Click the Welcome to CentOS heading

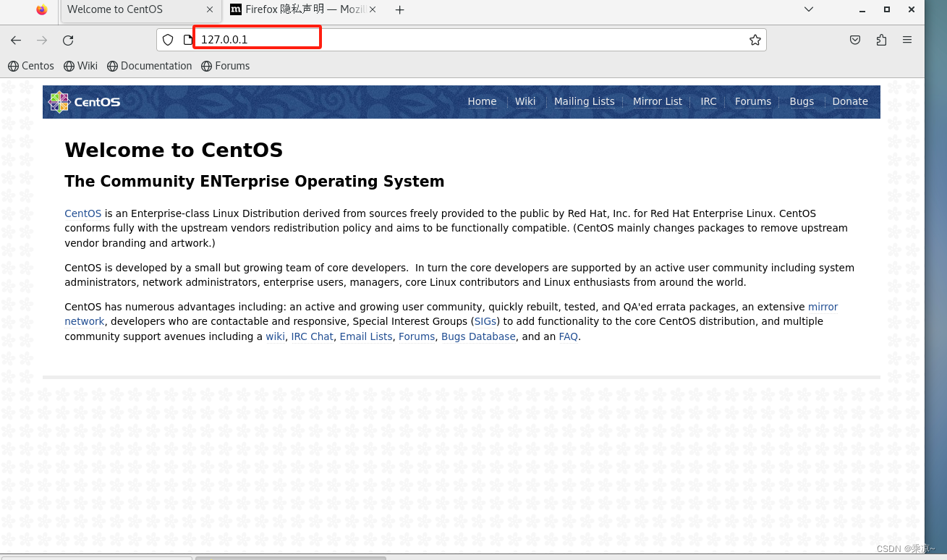[174, 150]
